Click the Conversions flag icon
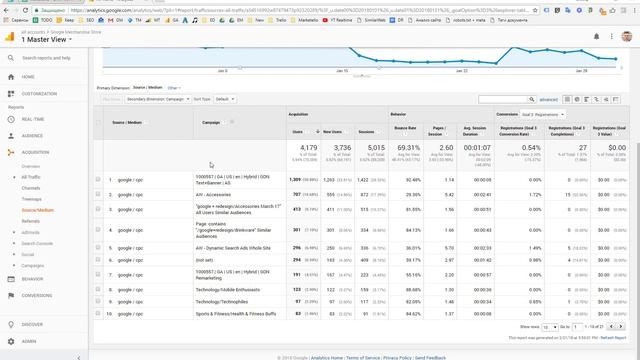Screen dimensions: 640x360 pos(11,296)
